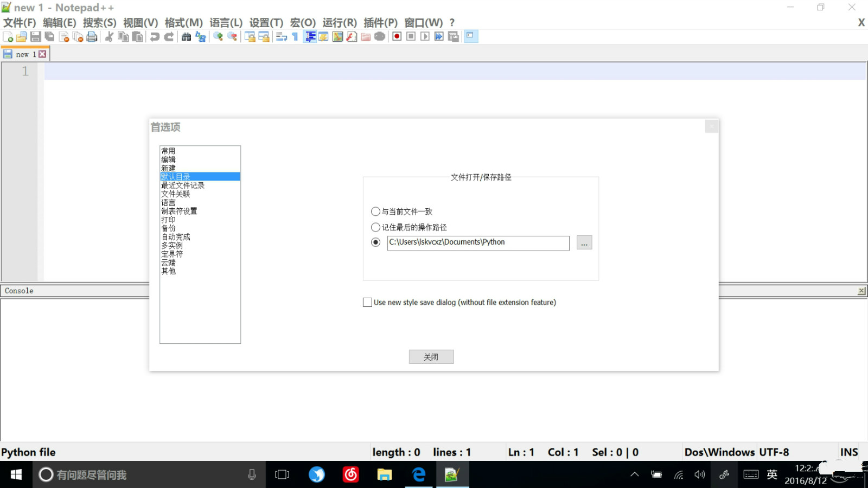Toggle synchronized vertical scrolling icon
Viewport: 868px width, 488px height.
[250, 36]
